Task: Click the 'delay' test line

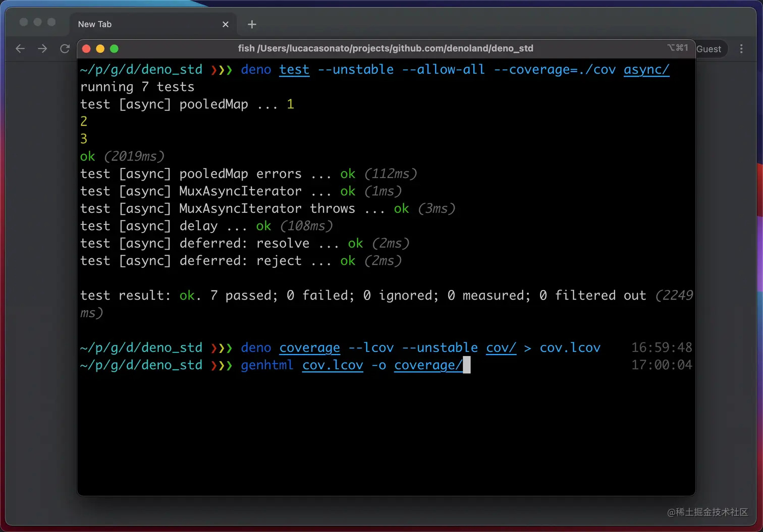Action: point(207,226)
